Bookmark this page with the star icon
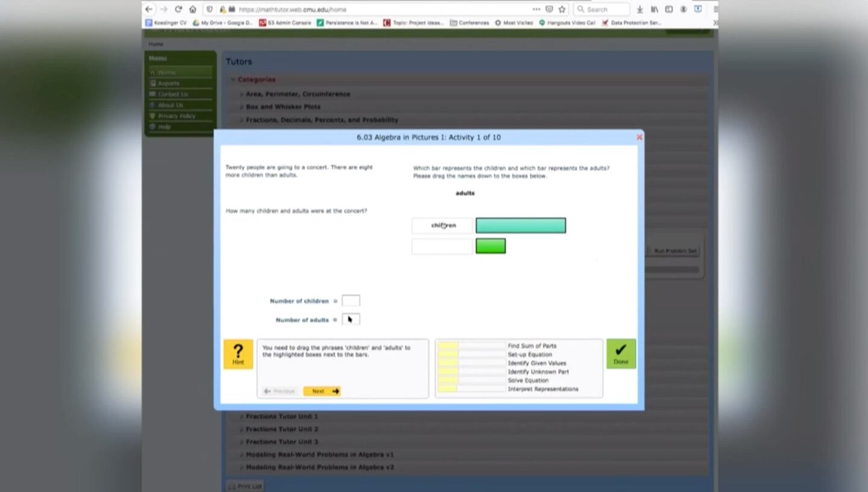The height and width of the screenshot is (492, 868). [562, 9]
